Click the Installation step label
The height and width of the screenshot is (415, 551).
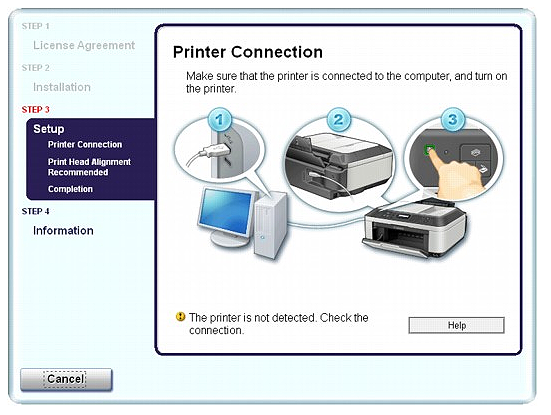coord(62,87)
